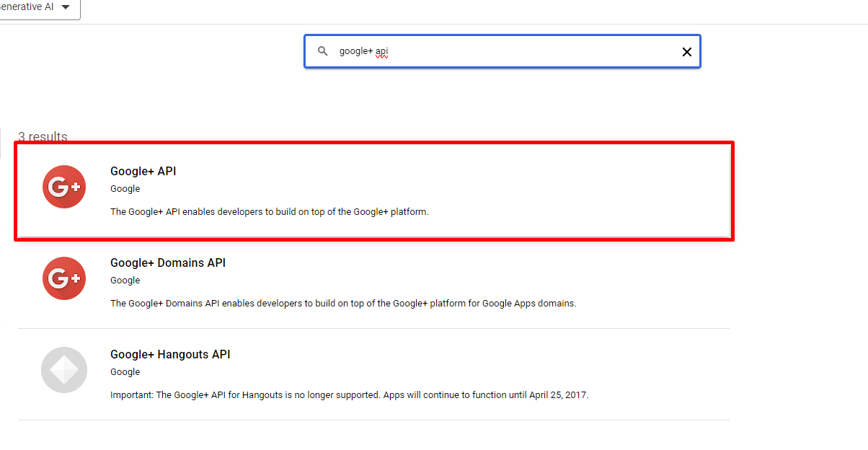Image resolution: width=868 pixels, height=450 pixels.
Task: Click the gray Google+ Hangouts API icon
Action: pyautogui.click(x=64, y=370)
